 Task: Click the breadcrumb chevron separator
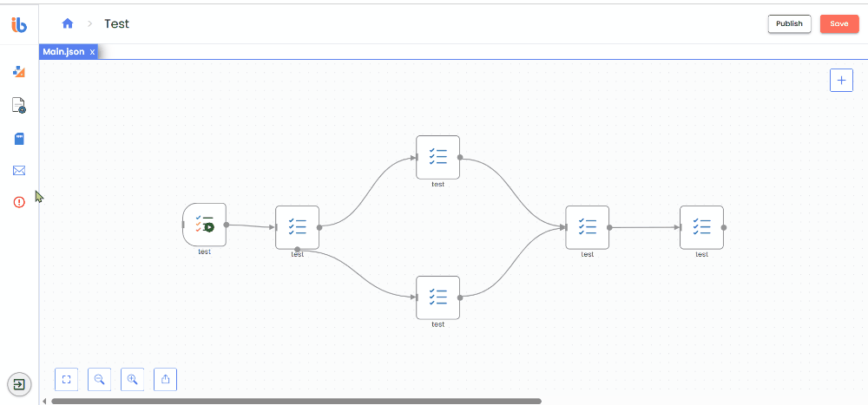click(x=89, y=23)
